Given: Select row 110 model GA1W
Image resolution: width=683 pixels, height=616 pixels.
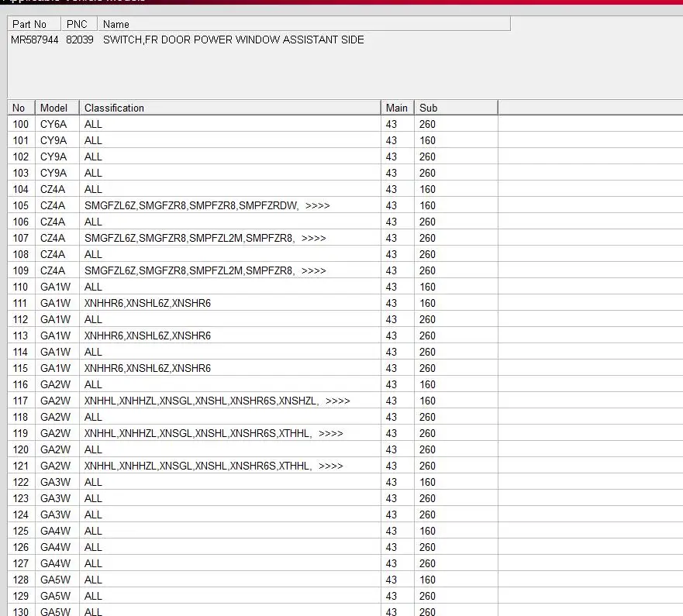Looking at the screenshot, I should click(x=55, y=287).
